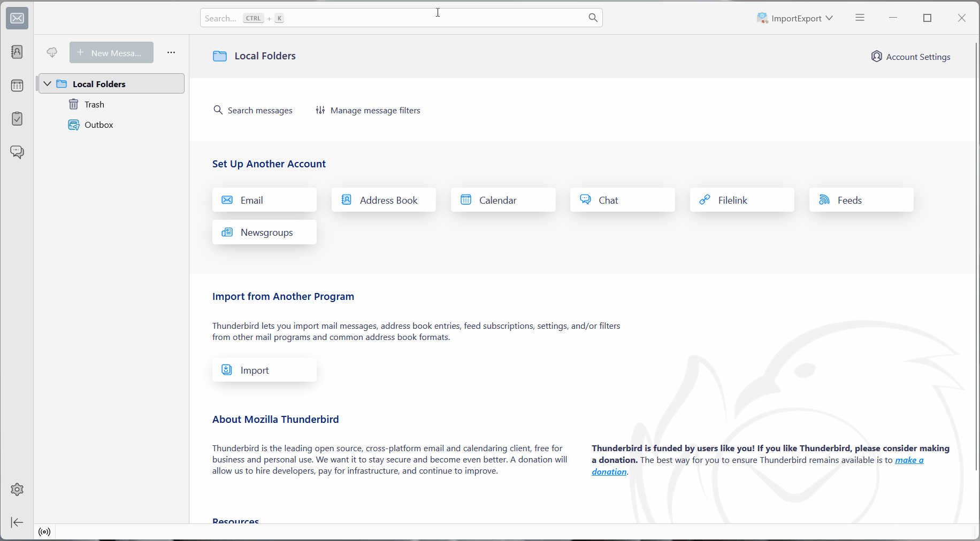The height and width of the screenshot is (541, 980).
Task: Follow the make a donation link
Action: point(909,460)
